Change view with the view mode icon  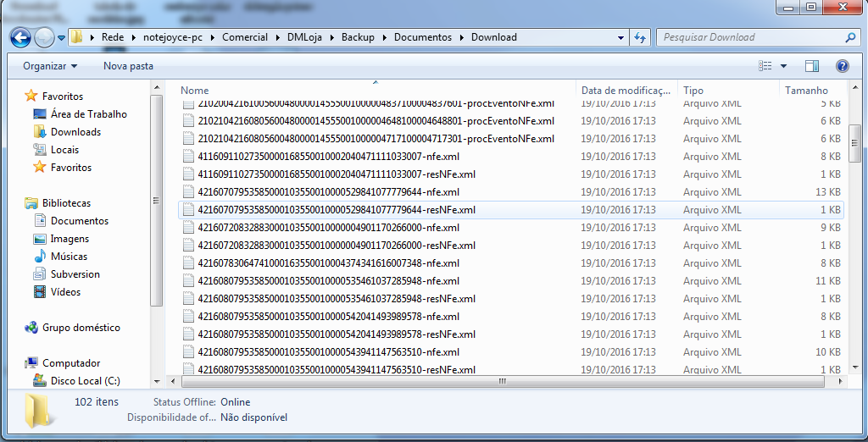(765, 66)
